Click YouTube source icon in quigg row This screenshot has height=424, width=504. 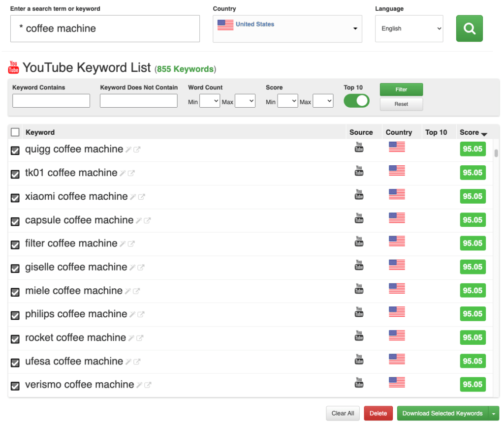[x=359, y=147]
